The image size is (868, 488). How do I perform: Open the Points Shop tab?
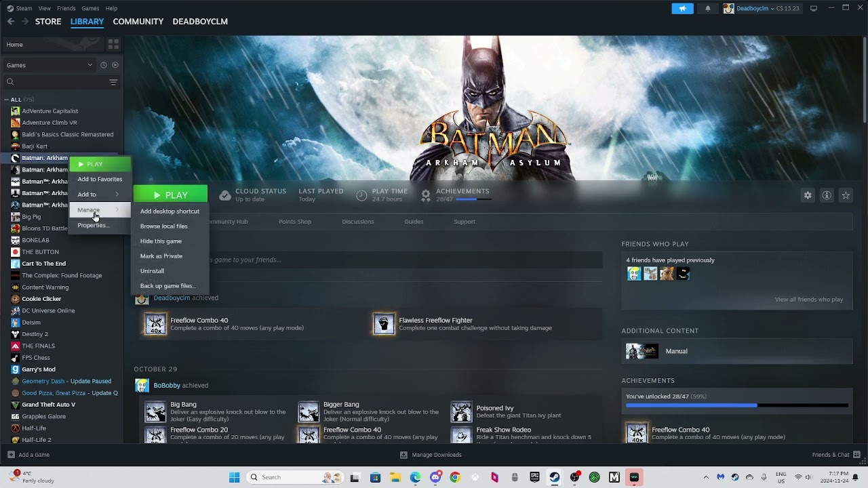tap(295, 222)
